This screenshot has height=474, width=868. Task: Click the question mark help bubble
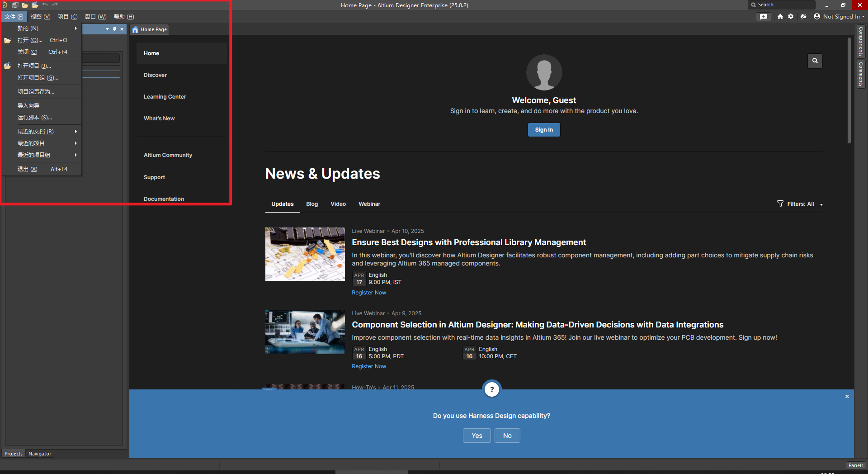pos(492,389)
